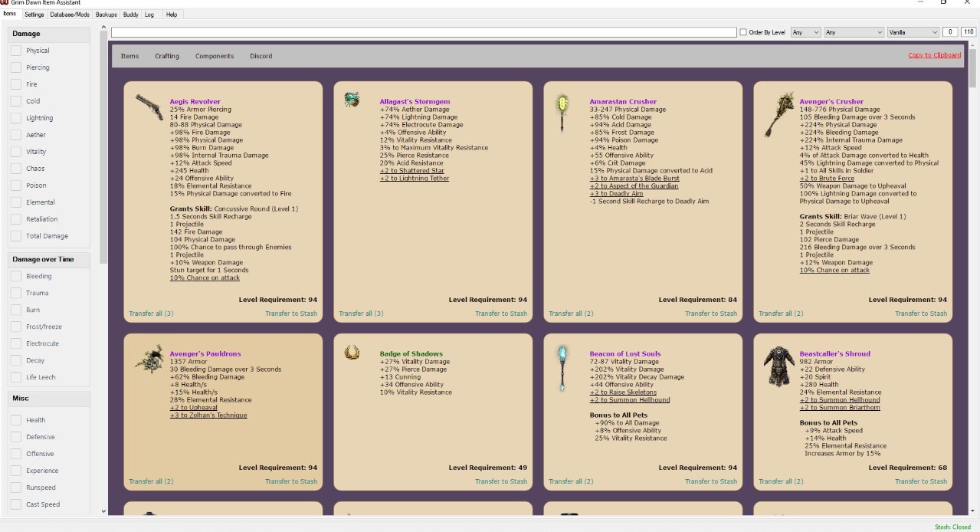Click Transfer all (3) on Aegis Revolver

pos(151,314)
